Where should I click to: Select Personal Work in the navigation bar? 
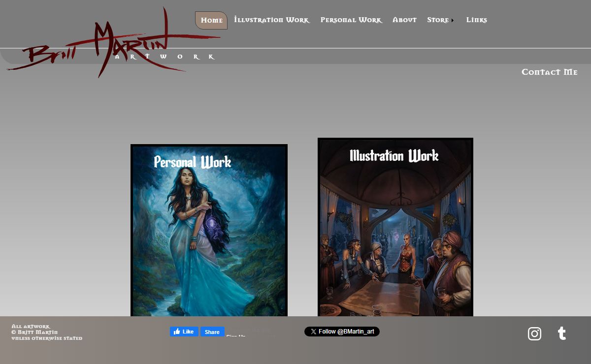[x=351, y=20]
